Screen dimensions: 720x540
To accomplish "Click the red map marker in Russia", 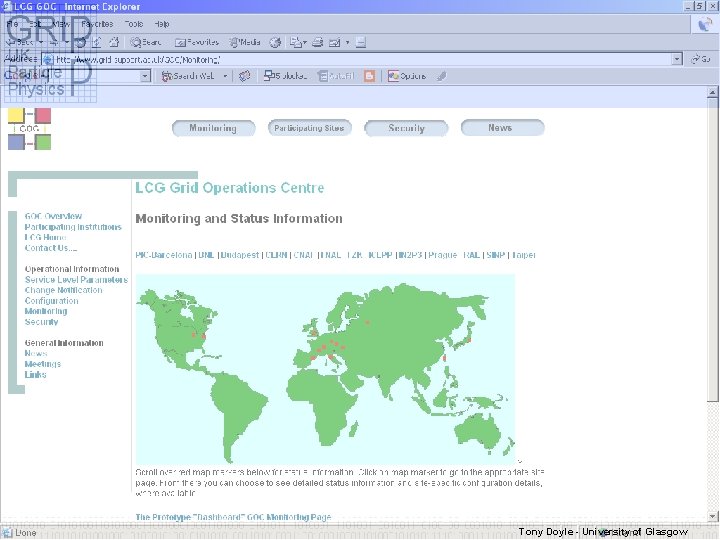I will point(367,322).
